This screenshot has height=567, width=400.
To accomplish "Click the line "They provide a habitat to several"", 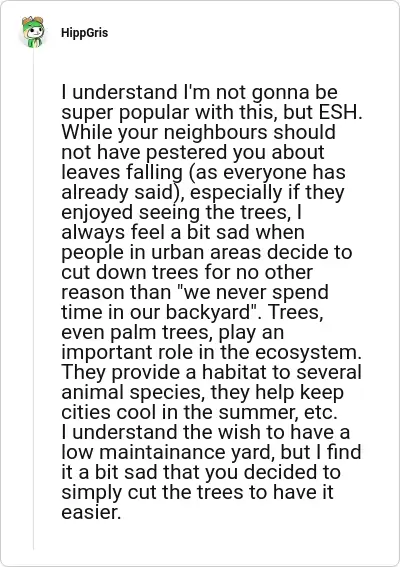I will pos(211,372).
